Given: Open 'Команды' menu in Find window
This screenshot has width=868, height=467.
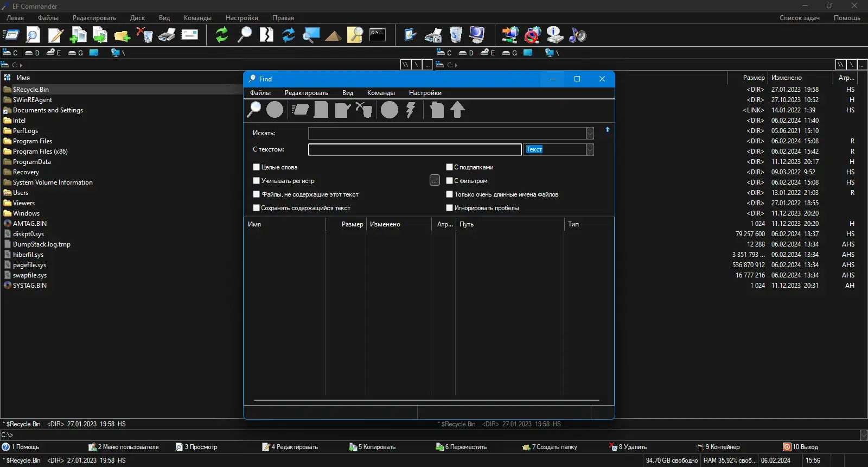Looking at the screenshot, I should tap(381, 93).
